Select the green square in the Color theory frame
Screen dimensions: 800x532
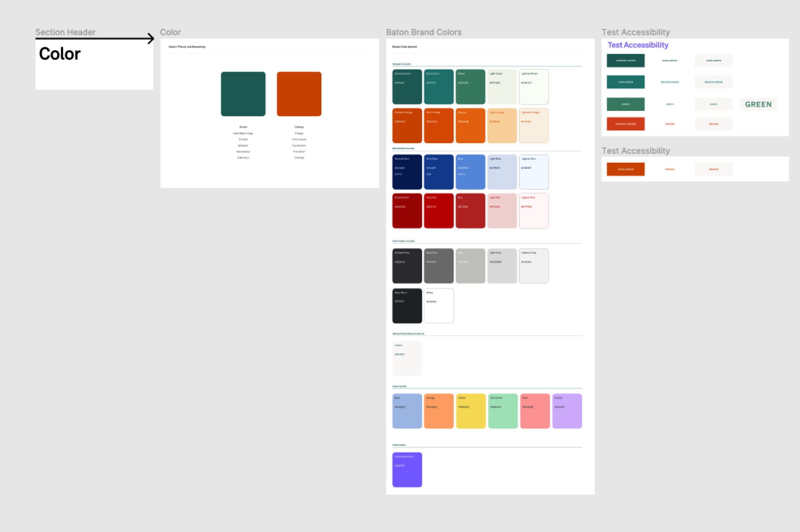coord(243,93)
